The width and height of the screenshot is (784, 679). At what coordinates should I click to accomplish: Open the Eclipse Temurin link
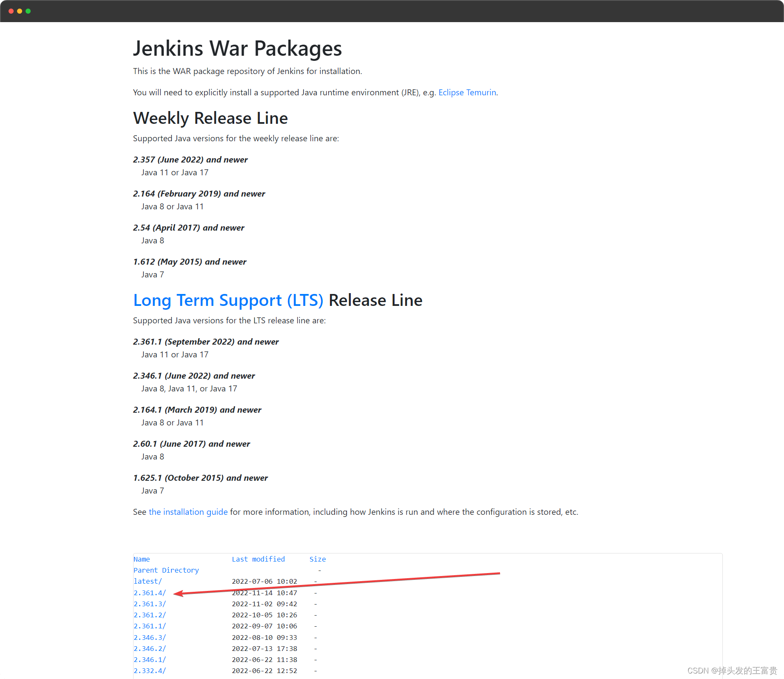click(467, 92)
